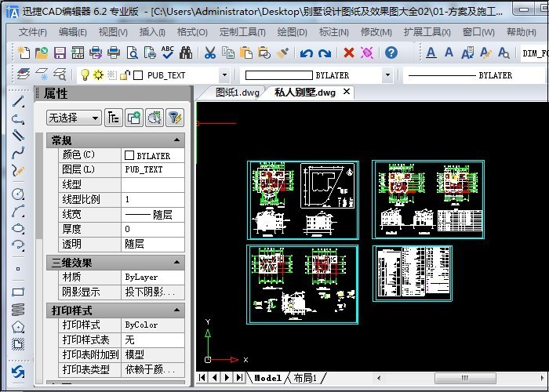Click the quick select funnel icon
Screen dimensions: 549x392
(174, 118)
